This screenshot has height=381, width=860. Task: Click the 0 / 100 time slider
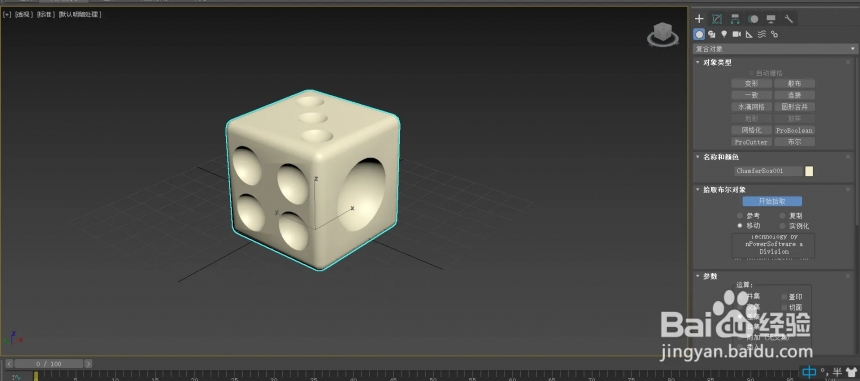[x=49, y=363]
